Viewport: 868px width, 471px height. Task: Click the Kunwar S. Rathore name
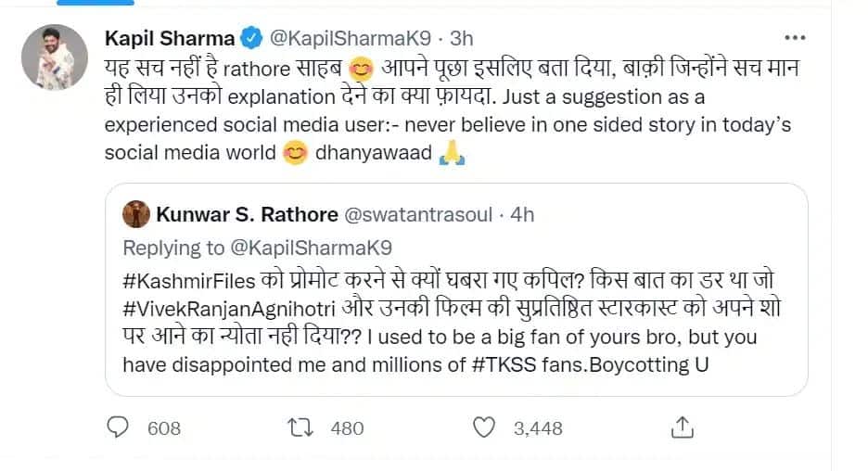click(x=246, y=215)
